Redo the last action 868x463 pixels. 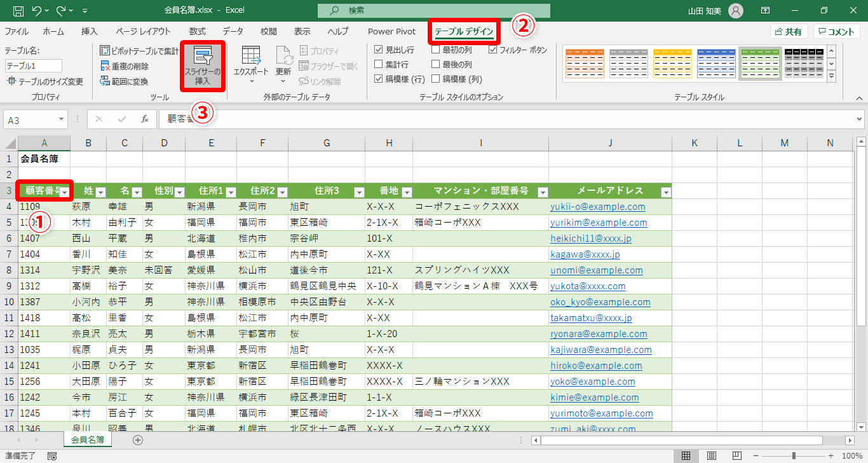click(x=62, y=11)
